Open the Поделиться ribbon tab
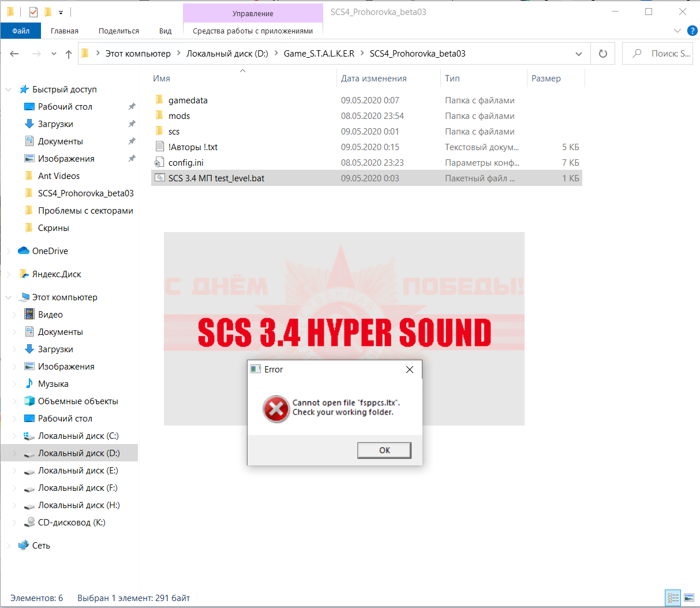Viewport: 700px width, 608px height. click(119, 31)
